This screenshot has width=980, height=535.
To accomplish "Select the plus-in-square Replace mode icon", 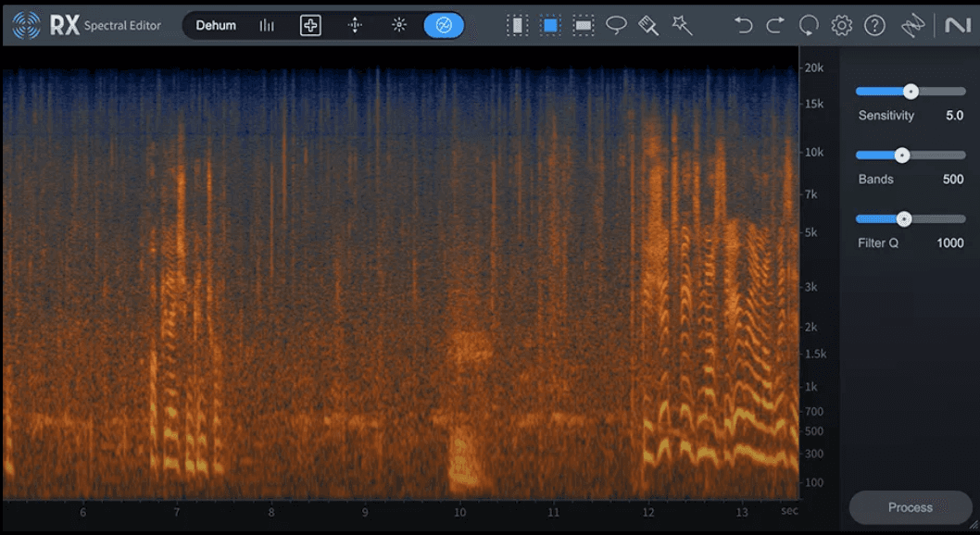I will (310, 26).
